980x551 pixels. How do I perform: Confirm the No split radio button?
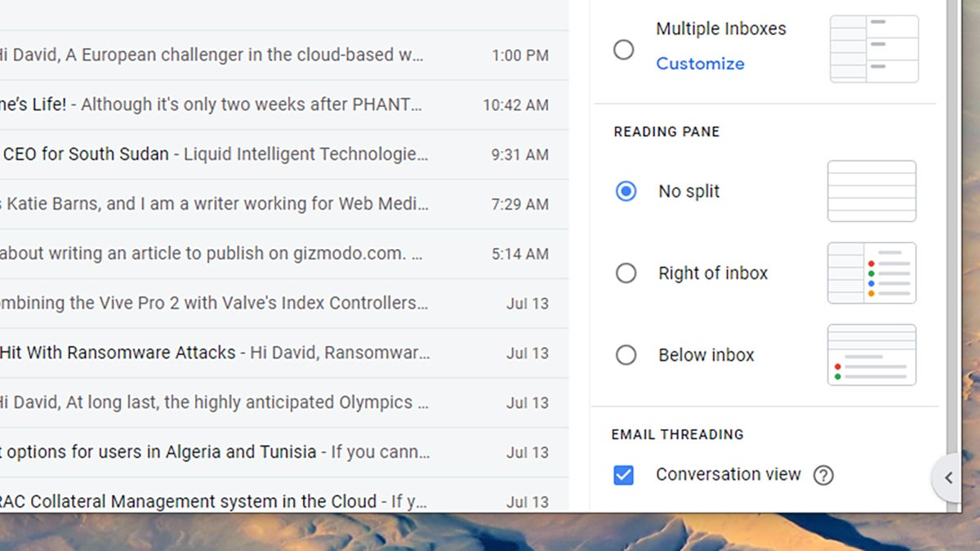pyautogui.click(x=626, y=191)
